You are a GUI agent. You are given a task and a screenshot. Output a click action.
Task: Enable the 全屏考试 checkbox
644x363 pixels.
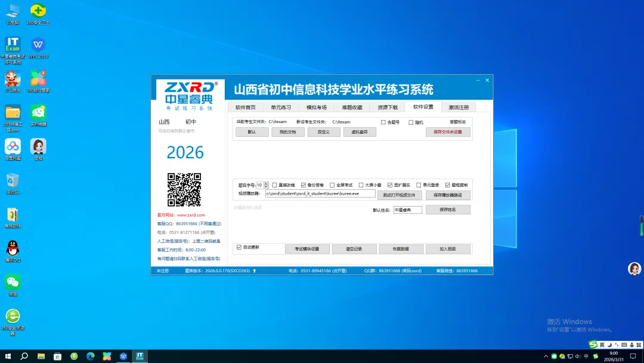(x=332, y=185)
